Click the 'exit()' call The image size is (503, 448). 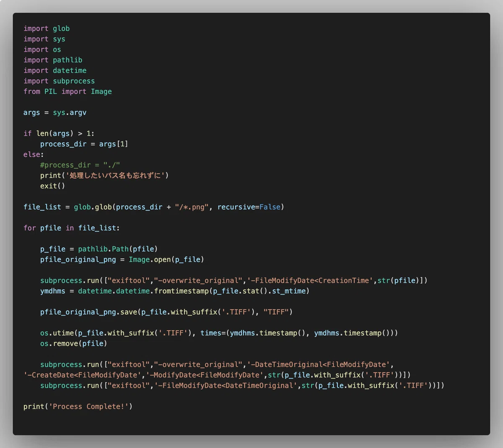pyautogui.click(x=53, y=186)
